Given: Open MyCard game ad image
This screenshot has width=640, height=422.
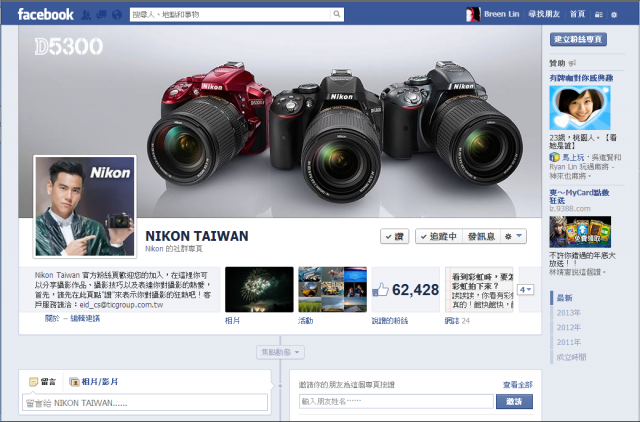Looking at the screenshot, I should [580, 231].
